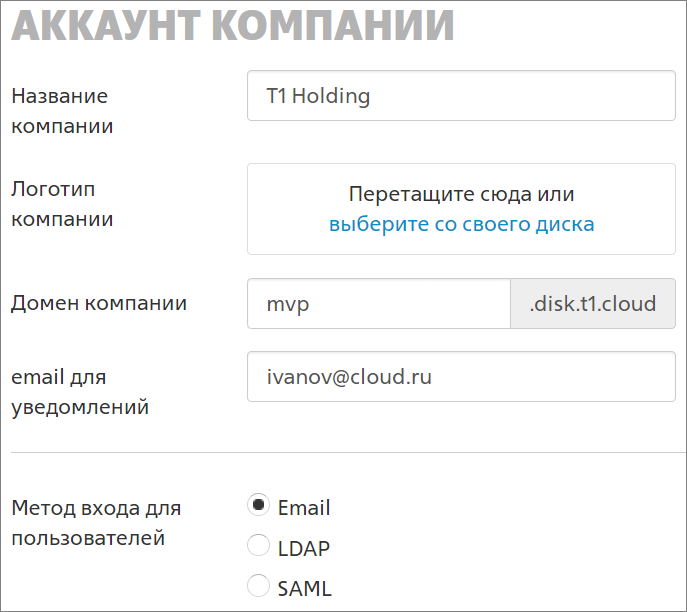Click the 'Перетащите сюда или' drop text

pos(461,194)
